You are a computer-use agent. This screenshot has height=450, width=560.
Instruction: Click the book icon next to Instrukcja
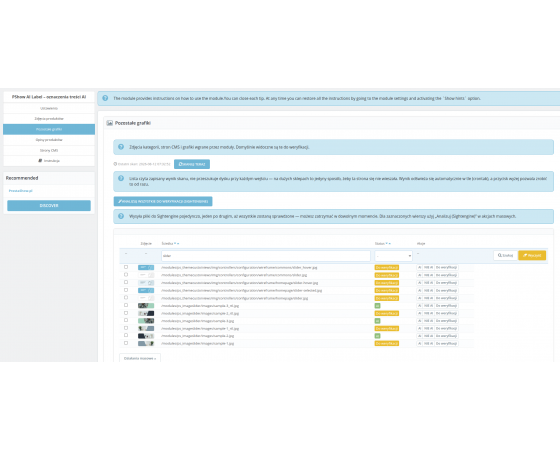[x=40, y=161]
